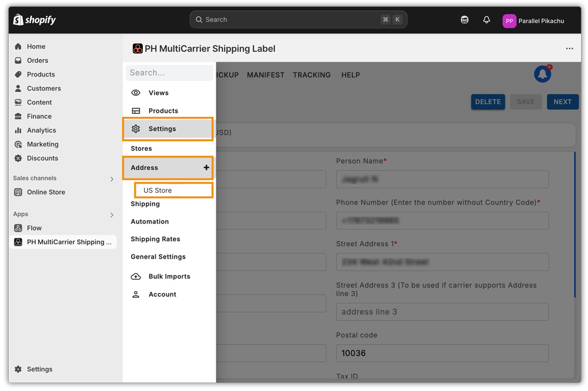
Task: Click the NEXT button
Action: (x=563, y=102)
